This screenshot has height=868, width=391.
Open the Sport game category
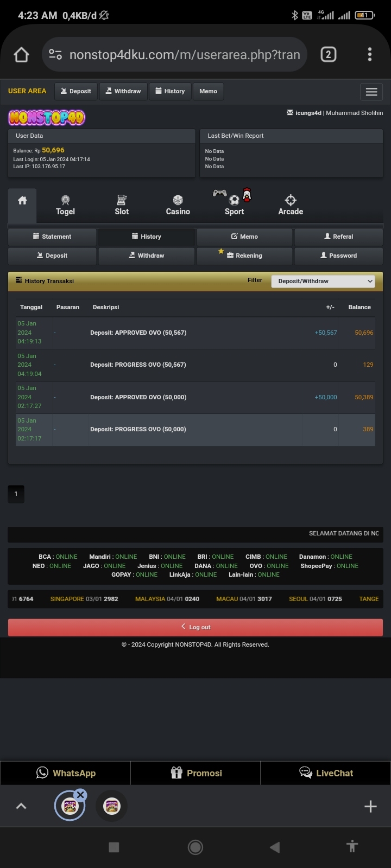point(234,205)
